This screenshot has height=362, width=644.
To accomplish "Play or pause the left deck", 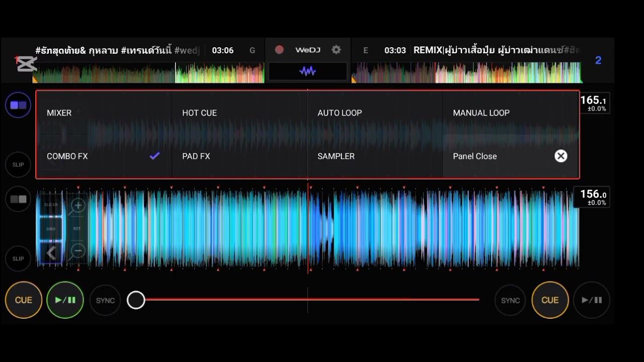I will [65, 300].
